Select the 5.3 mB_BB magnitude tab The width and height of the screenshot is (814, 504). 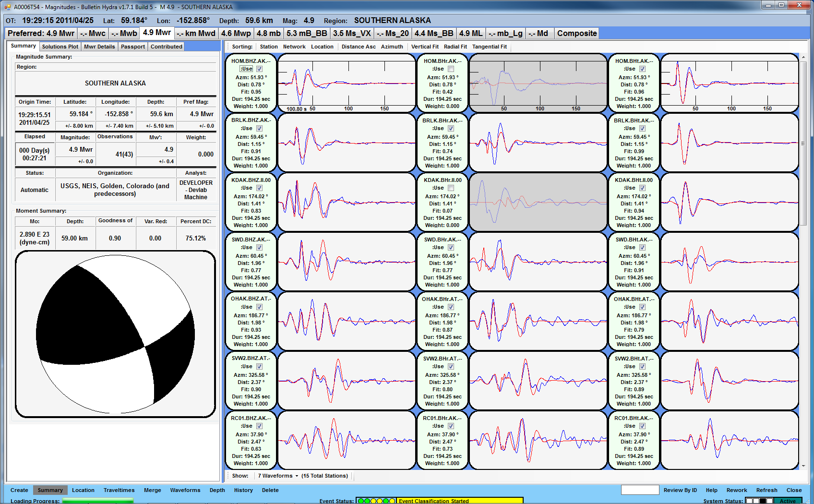tap(307, 33)
